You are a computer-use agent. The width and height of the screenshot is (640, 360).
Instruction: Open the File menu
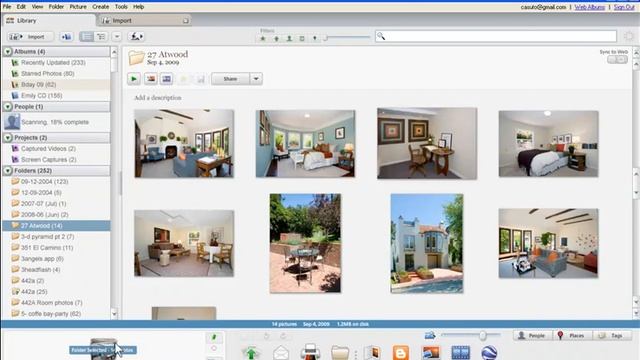pyautogui.click(x=7, y=7)
